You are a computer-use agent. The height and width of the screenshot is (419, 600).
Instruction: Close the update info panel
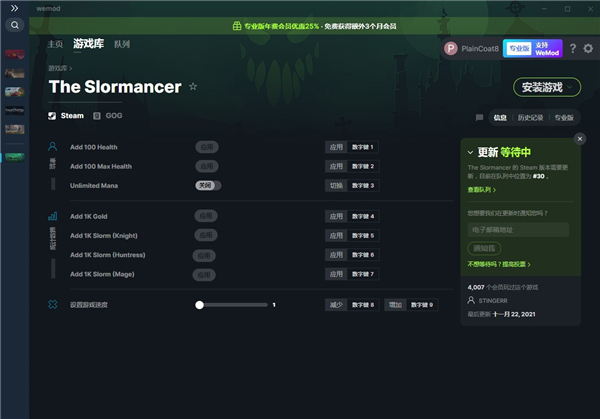click(580, 139)
